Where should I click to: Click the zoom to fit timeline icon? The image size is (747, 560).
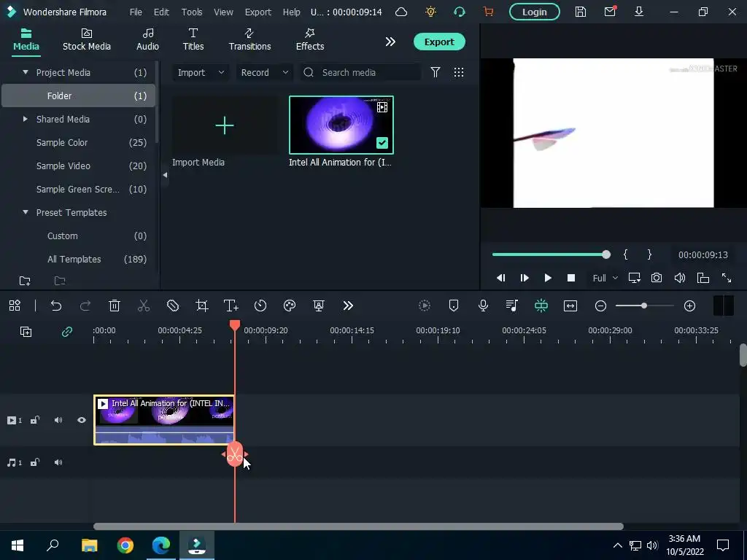point(570,306)
